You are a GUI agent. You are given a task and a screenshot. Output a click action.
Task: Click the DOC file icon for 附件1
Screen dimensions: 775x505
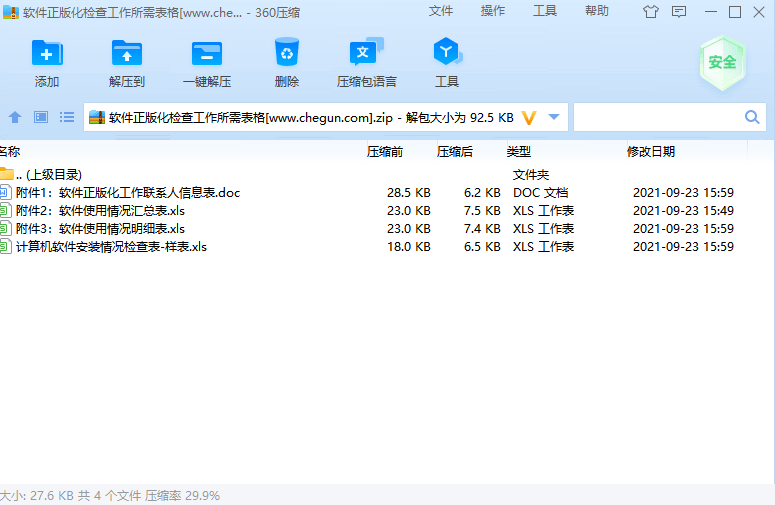coord(5,192)
